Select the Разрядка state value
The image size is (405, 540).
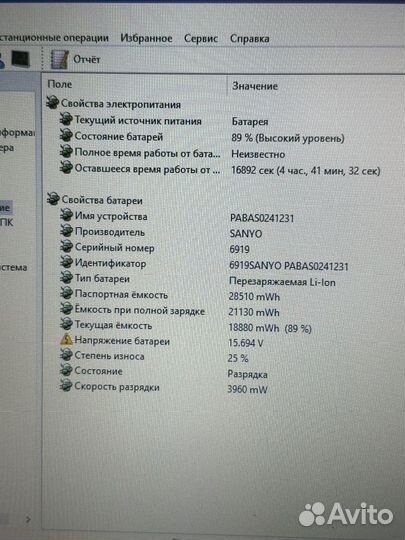point(247,374)
